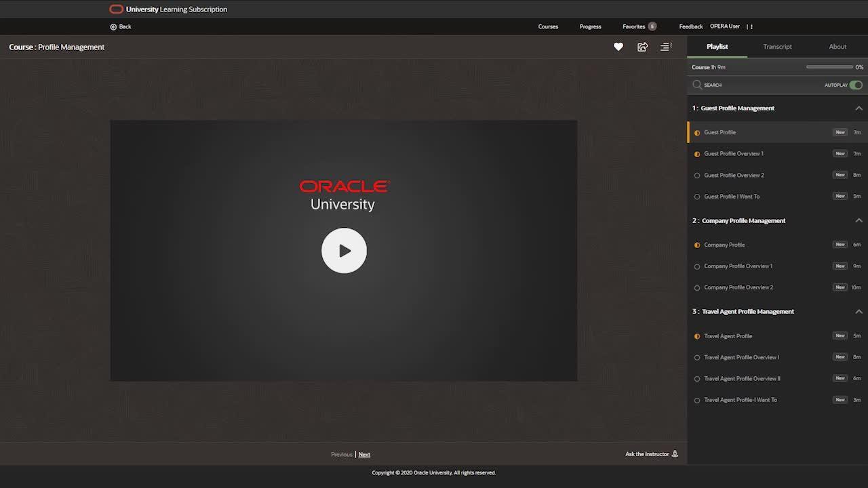Play the Oracle University video

344,251
